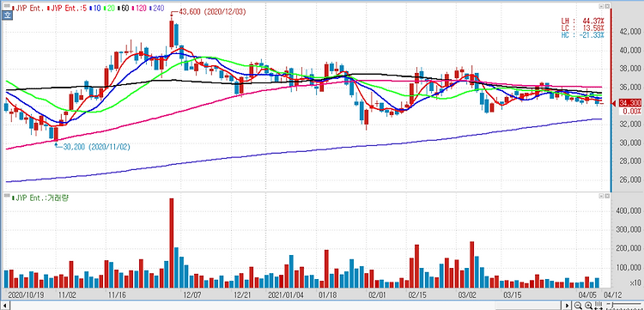The image size is (644, 310).
Task: Click the 36,000 price axis label
Action: pyautogui.click(x=629, y=88)
